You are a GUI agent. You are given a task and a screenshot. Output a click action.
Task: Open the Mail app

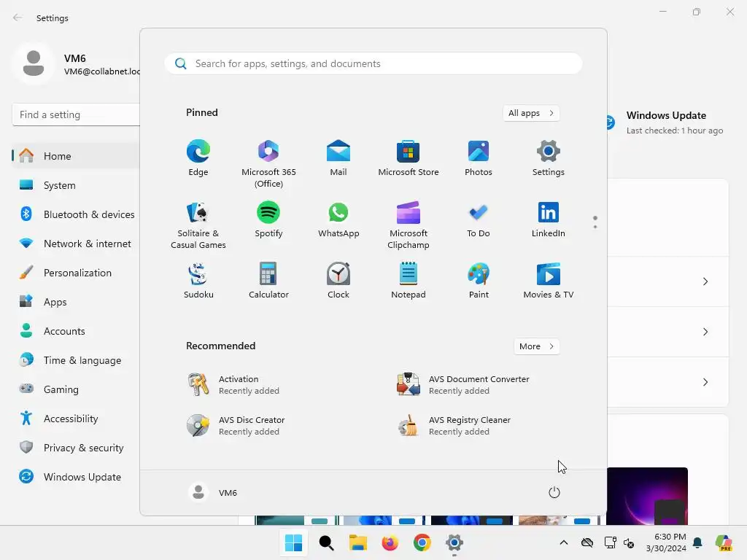[338, 157]
